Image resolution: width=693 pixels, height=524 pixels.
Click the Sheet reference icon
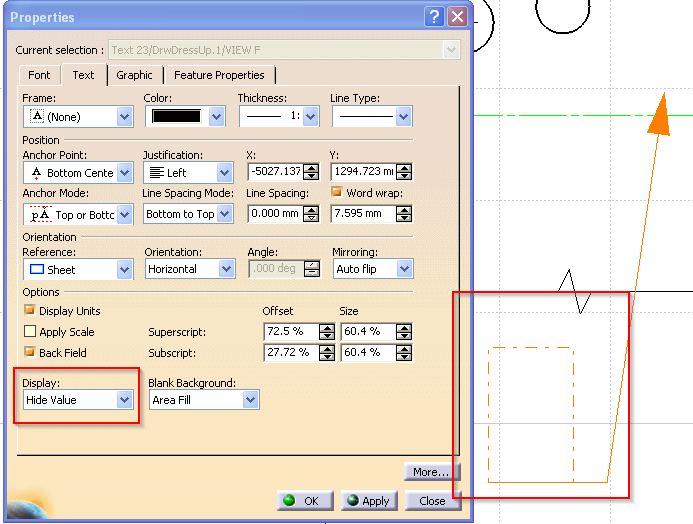click(x=36, y=269)
